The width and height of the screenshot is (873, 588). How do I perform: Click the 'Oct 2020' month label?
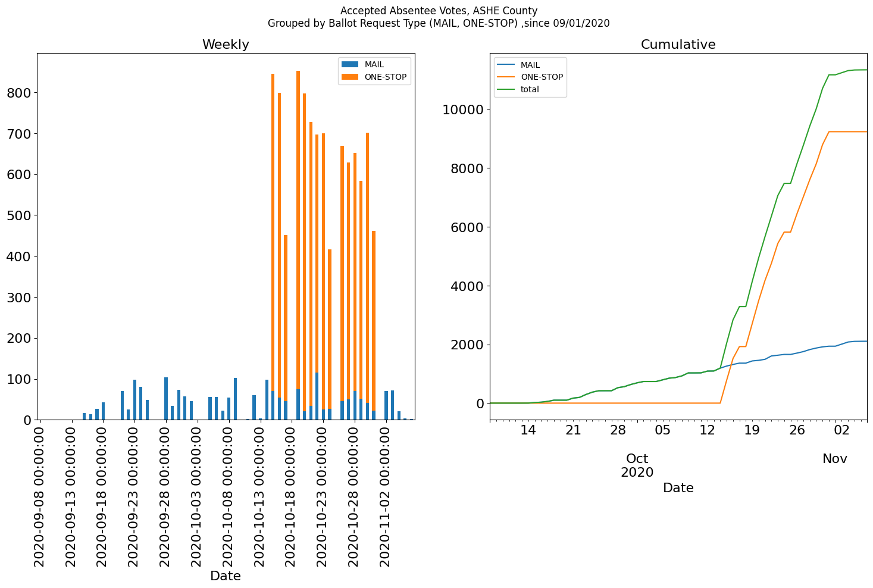637,466
